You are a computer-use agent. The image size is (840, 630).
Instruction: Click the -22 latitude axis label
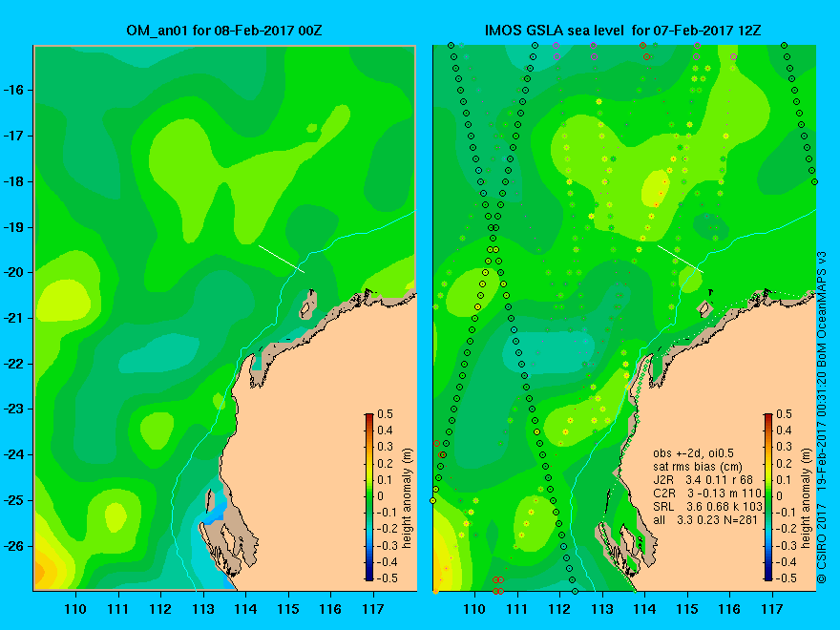point(12,364)
